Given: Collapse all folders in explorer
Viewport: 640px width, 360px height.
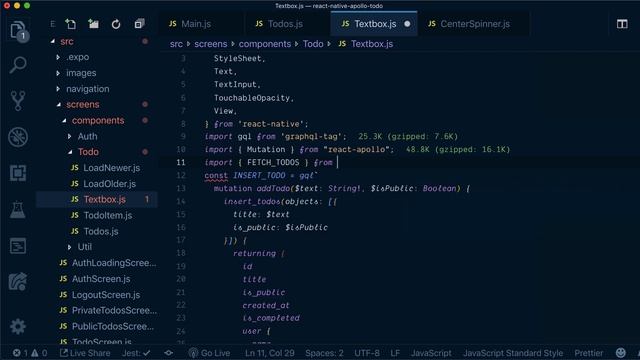Looking at the screenshot, I should (139, 24).
